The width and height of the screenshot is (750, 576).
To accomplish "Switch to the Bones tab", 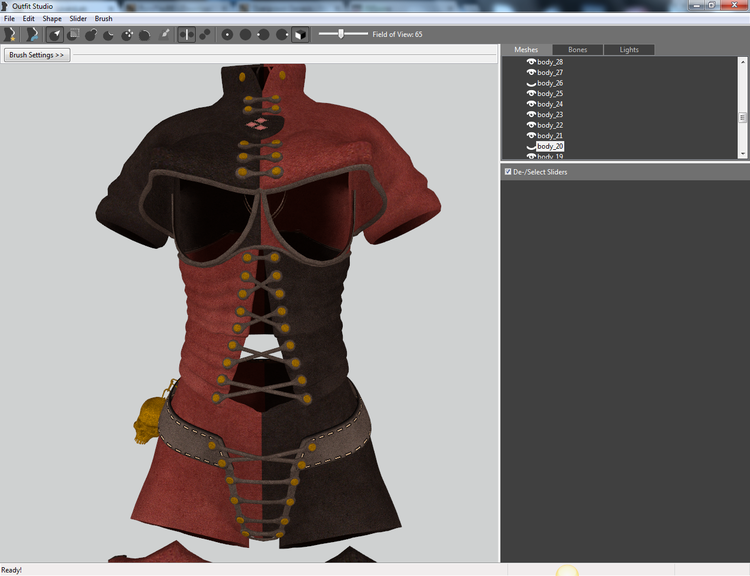I will (x=577, y=50).
